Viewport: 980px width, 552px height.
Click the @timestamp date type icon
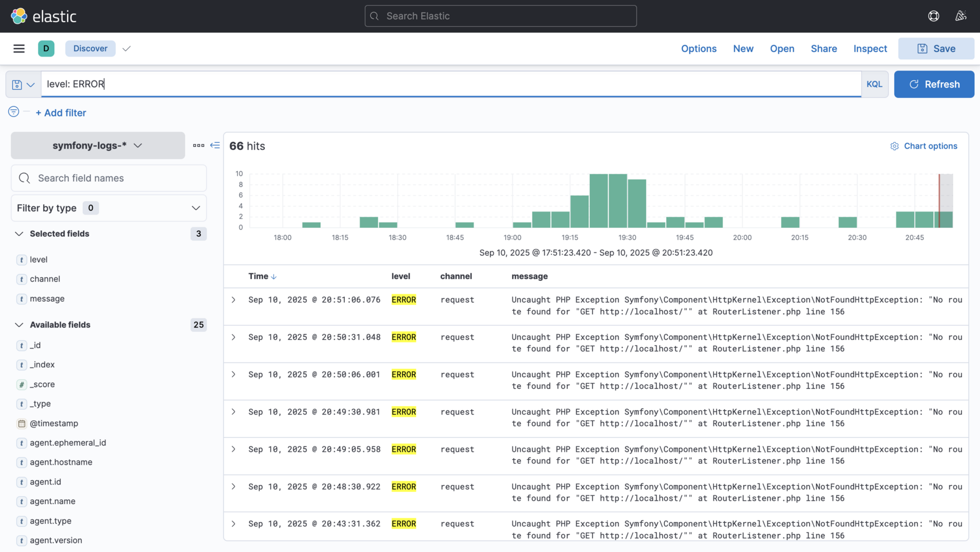tap(22, 424)
